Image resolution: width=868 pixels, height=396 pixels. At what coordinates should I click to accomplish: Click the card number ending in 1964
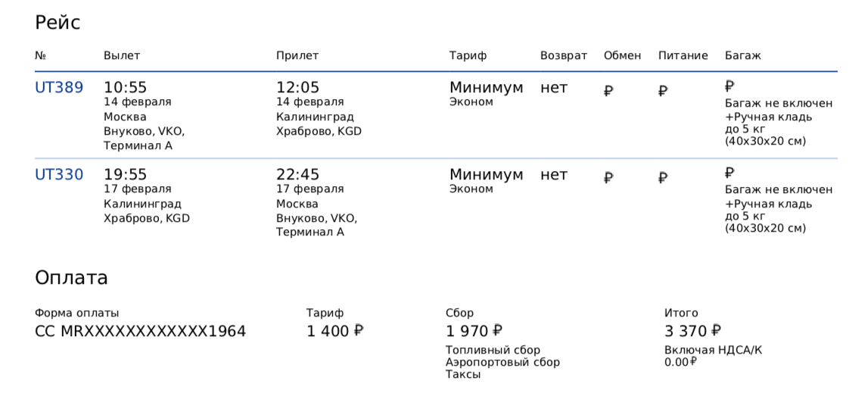(140, 332)
